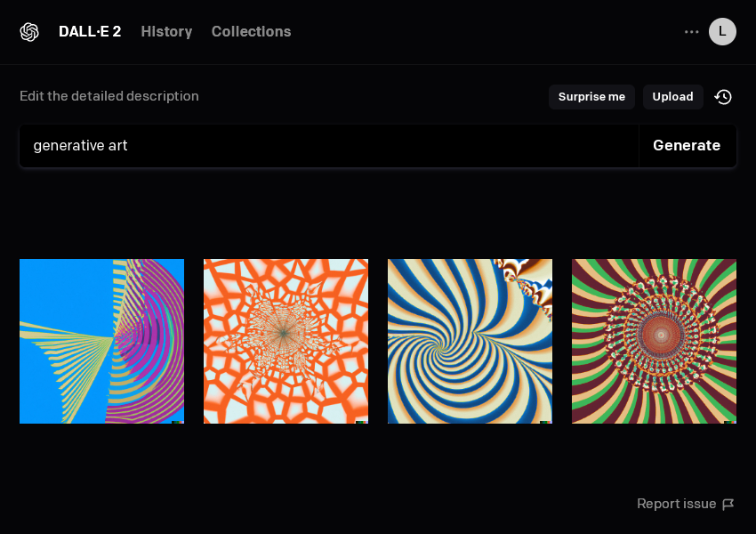Viewport: 756px width, 534px height.
Task: Open prompt history clock icon
Action: pos(723,97)
